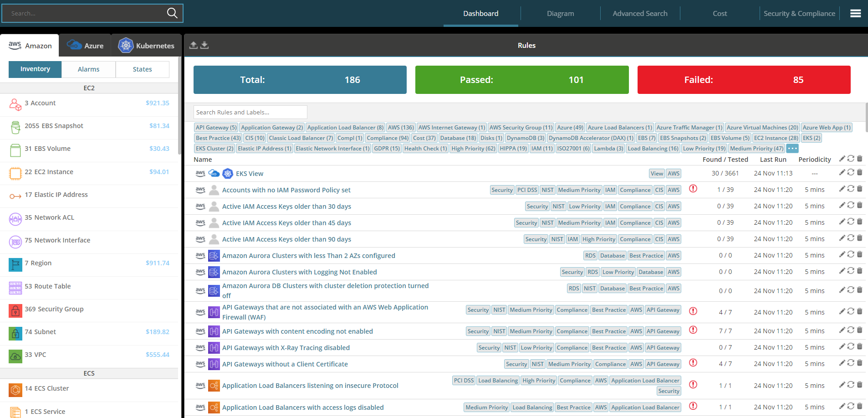Click the Security Group lock icon
The image size is (868, 418).
point(15,311)
